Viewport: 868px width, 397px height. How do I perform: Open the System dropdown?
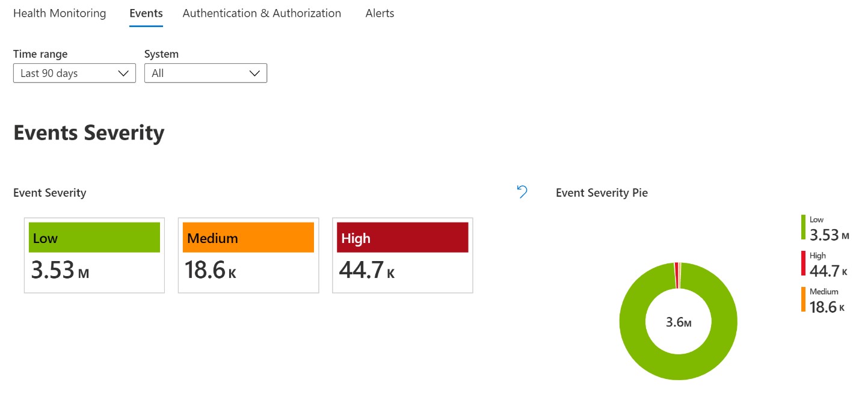(x=205, y=73)
